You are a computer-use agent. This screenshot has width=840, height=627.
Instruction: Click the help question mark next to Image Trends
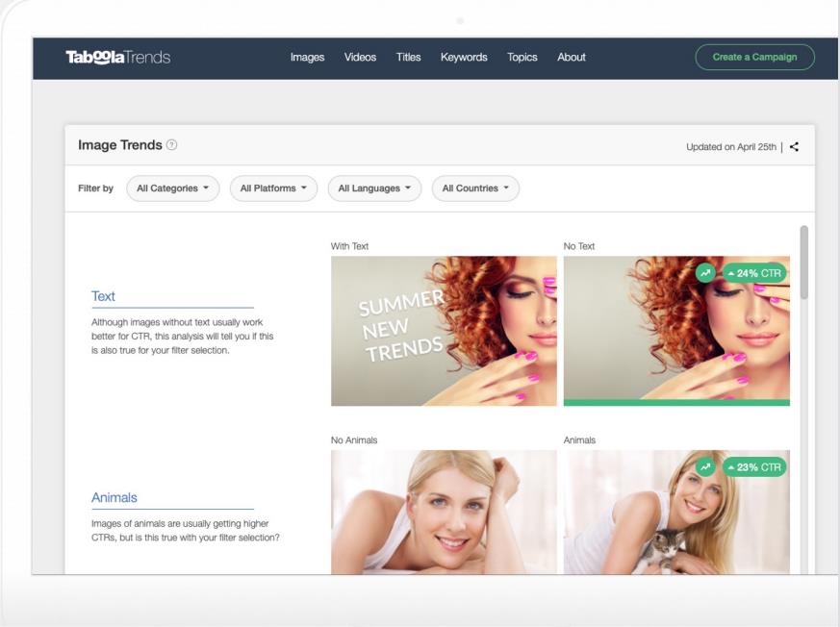(x=172, y=145)
